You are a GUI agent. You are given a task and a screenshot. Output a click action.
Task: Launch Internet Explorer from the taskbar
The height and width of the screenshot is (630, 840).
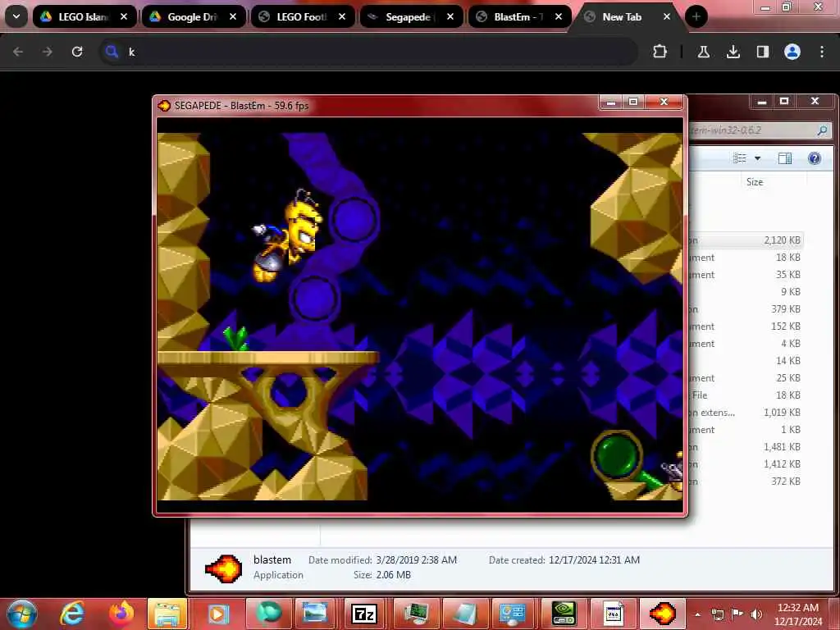click(72, 614)
